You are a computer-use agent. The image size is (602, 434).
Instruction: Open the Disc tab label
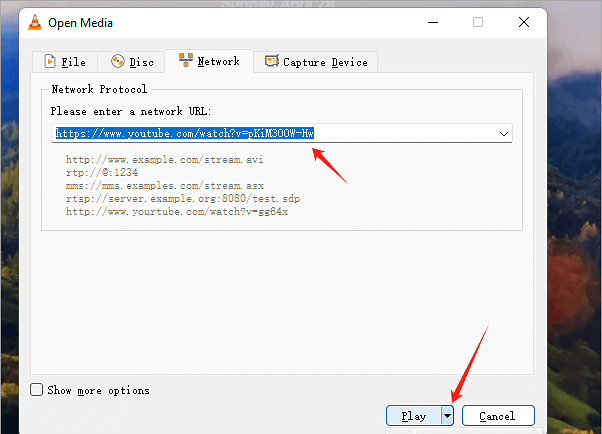pos(141,62)
